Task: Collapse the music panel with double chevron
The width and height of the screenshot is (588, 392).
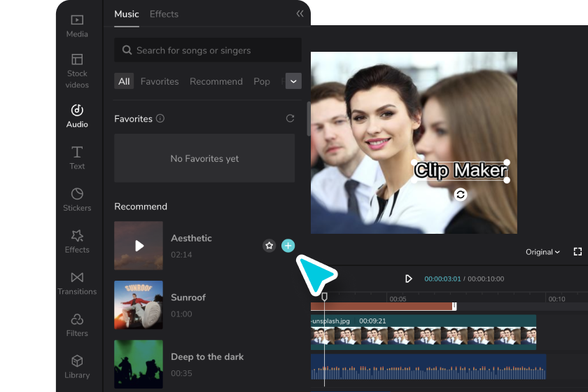Action: coord(300,14)
